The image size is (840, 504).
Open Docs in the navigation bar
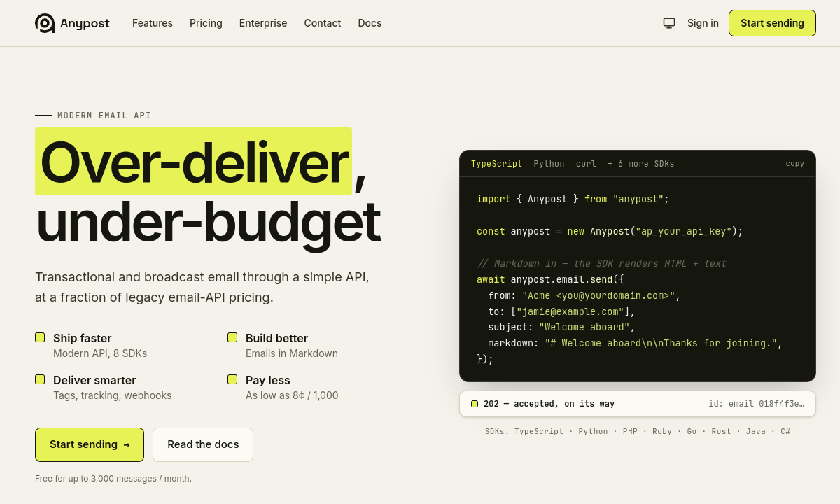370,23
